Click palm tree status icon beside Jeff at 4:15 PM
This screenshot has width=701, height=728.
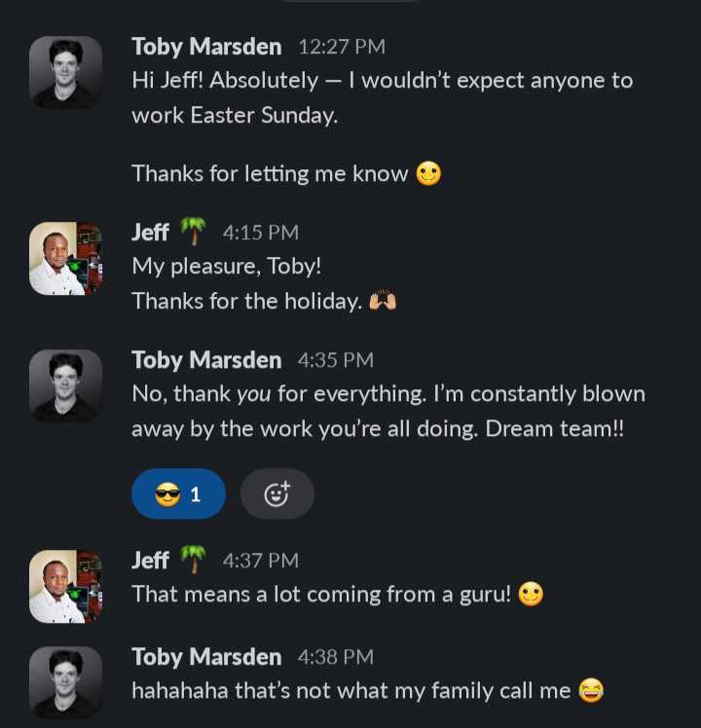[193, 231]
